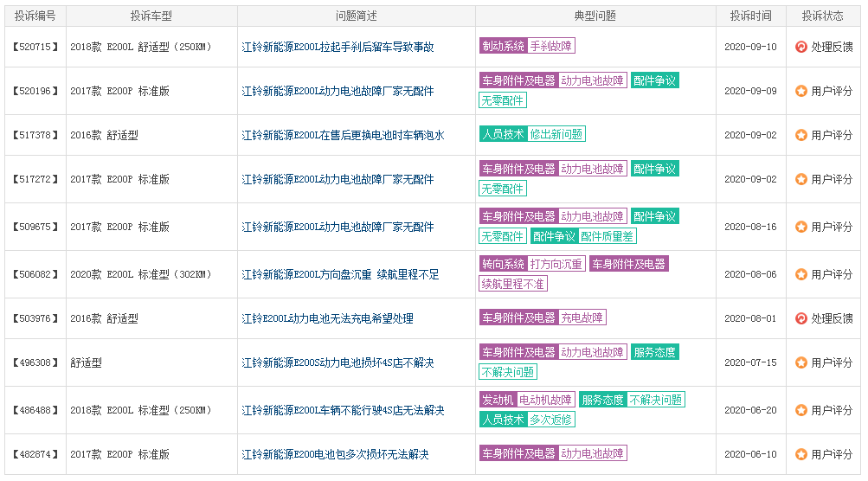Open the complaint link in row 509675

(x=338, y=227)
